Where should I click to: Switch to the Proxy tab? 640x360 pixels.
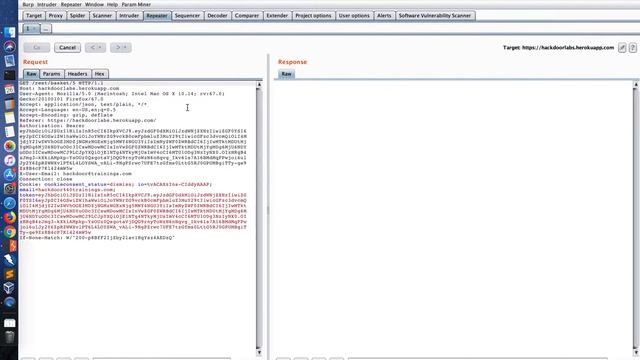point(56,16)
